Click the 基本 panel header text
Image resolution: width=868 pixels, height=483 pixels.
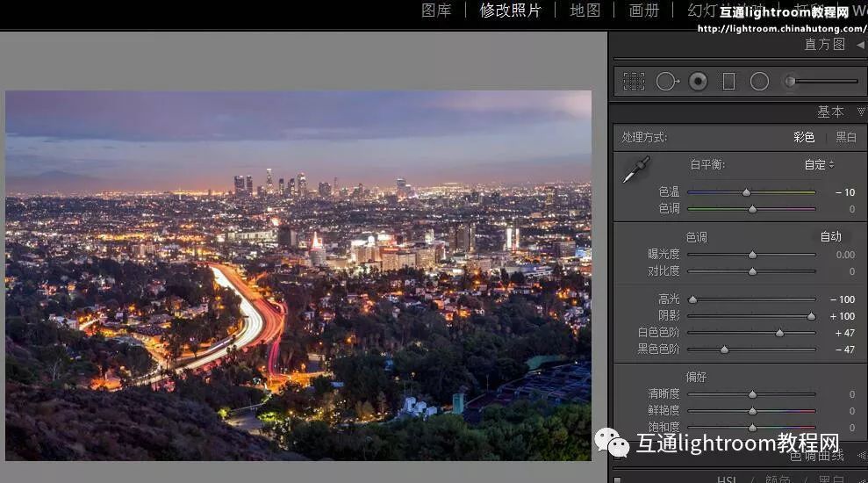[830, 112]
